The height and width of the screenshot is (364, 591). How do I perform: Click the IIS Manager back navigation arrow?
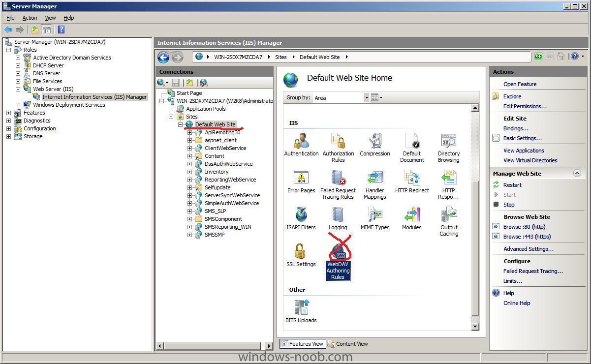click(163, 57)
